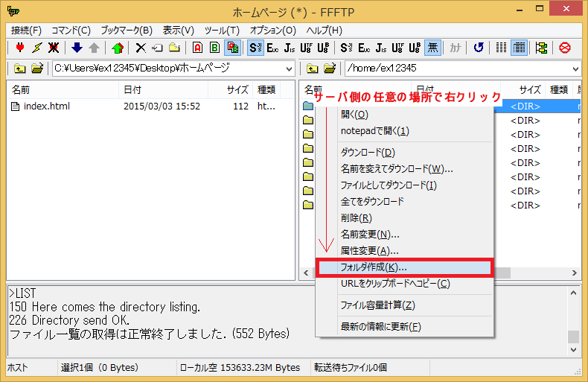Click the Quick Connect lightning icon
The height and width of the screenshot is (382, 588).
point(36,48)
